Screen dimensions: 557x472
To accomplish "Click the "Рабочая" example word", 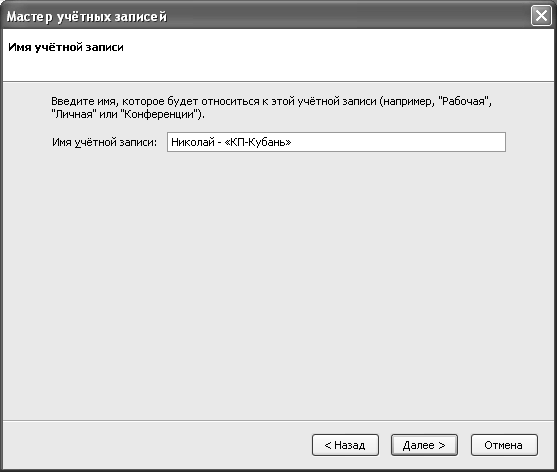I will coord(463,101).
